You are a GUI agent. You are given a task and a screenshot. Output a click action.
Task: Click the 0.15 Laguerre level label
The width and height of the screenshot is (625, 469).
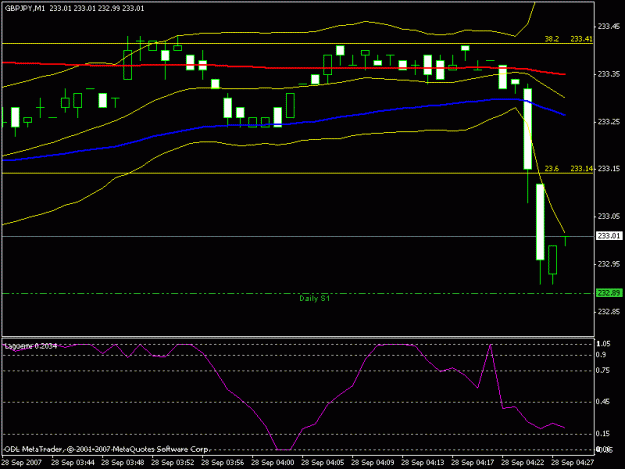pos(603,434)
